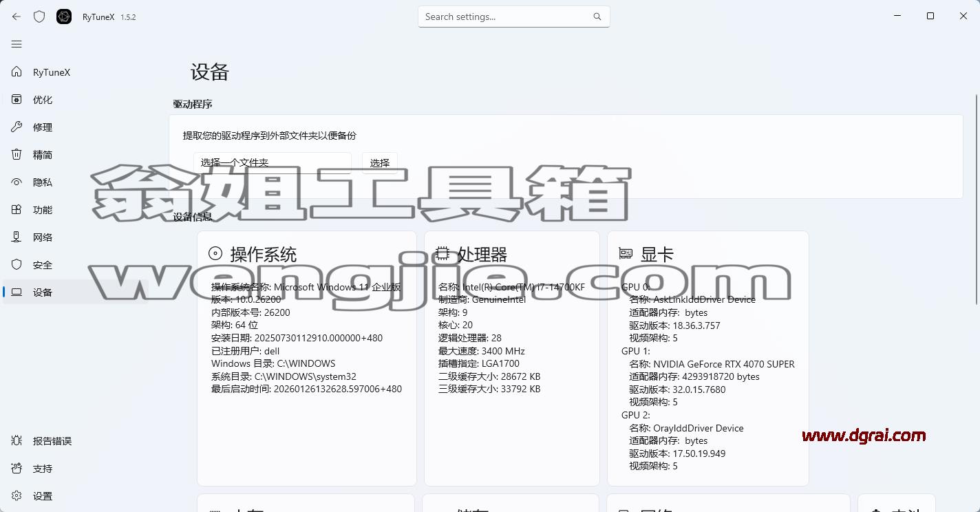Click the 设备 page heading
Screen dimensions: 980x512
coord(210,72)
